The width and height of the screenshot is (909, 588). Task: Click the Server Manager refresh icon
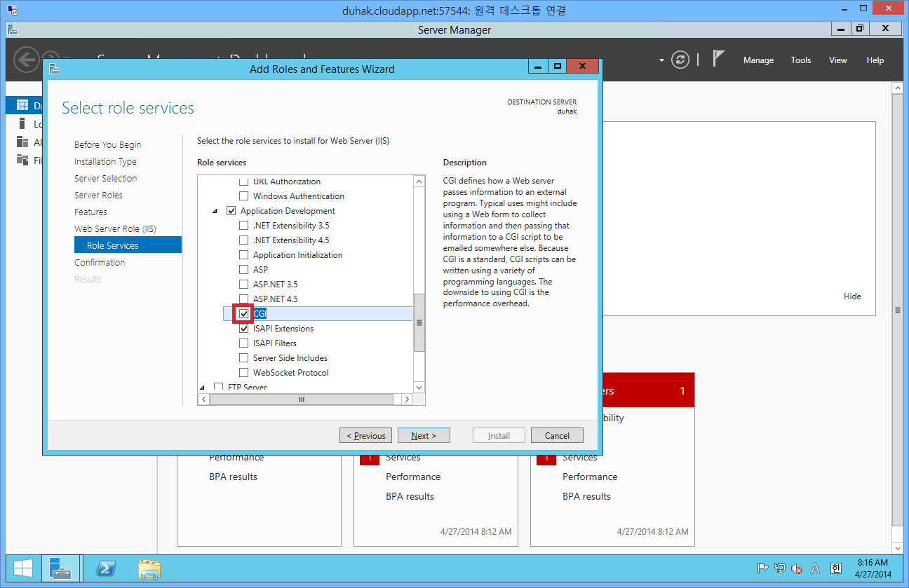680,60
